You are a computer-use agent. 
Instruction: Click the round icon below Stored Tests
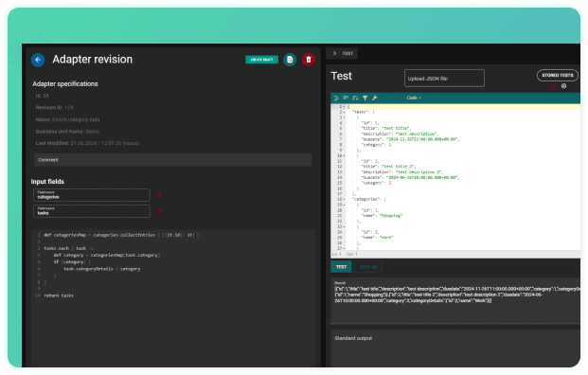pos(563,86)
